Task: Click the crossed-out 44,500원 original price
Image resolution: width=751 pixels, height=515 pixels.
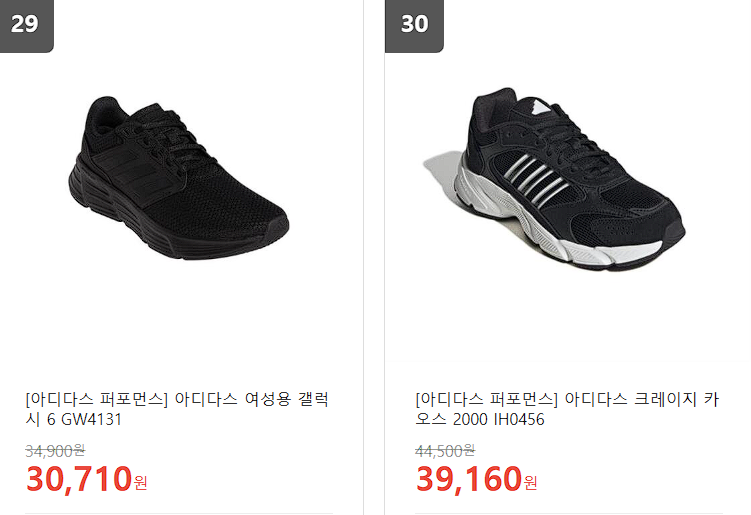Action: tap(445, 450)
